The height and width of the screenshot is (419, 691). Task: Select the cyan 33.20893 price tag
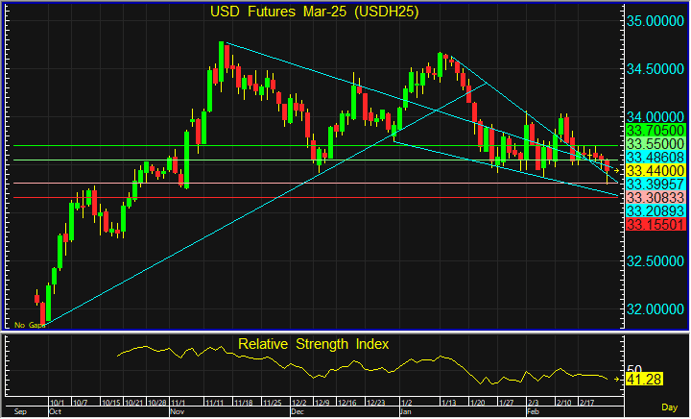click(x=653, y=213)
